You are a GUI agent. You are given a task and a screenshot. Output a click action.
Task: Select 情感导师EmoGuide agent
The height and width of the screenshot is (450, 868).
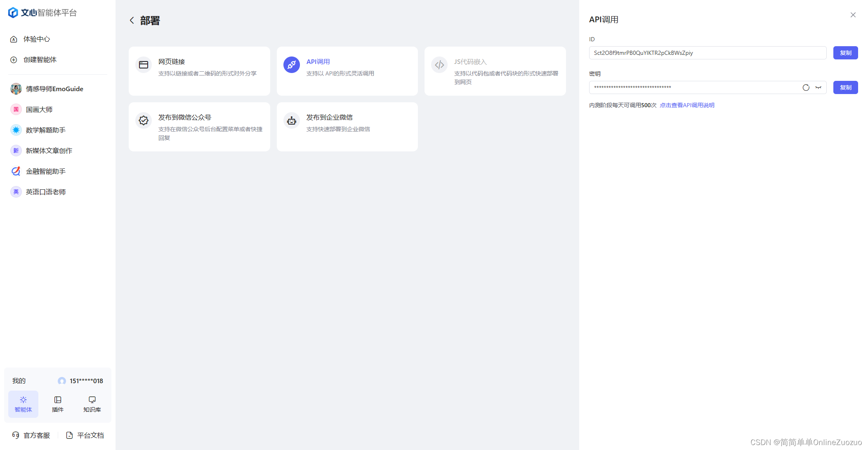point(54,89)
